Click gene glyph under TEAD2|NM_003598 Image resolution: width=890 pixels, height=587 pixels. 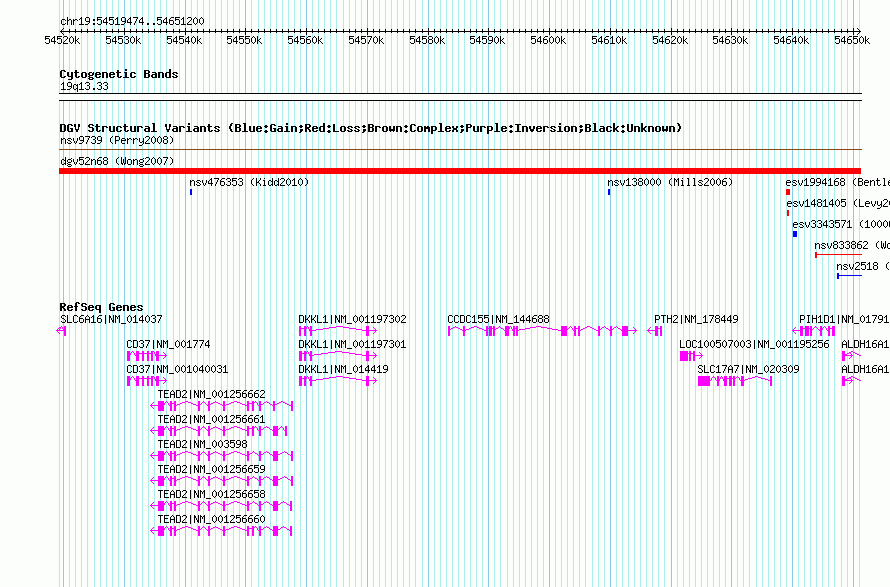pyautogui.click(x=221, y=456)
